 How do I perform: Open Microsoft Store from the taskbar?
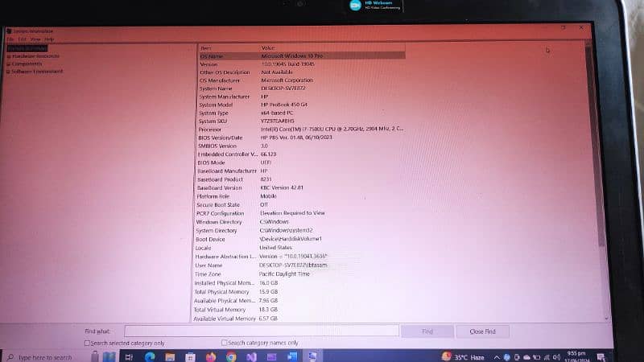(190, 357)
